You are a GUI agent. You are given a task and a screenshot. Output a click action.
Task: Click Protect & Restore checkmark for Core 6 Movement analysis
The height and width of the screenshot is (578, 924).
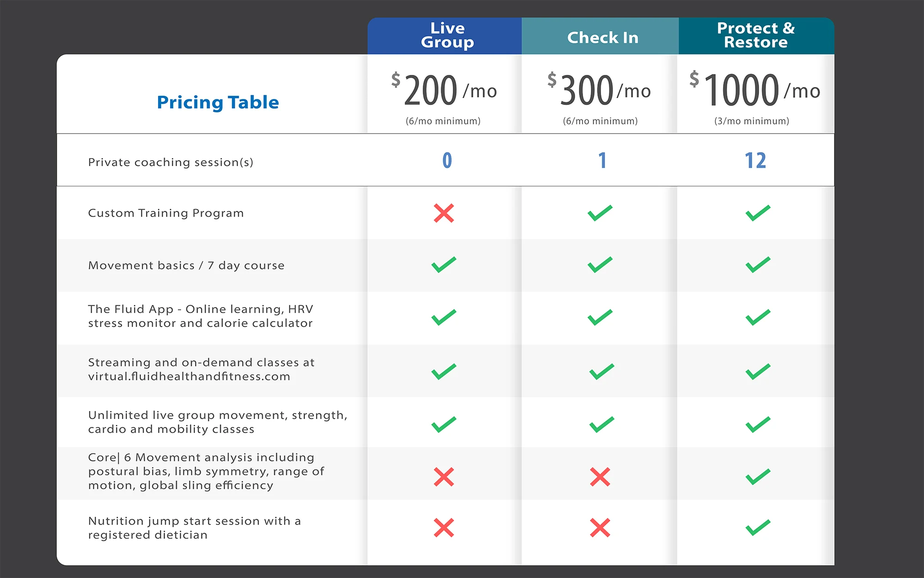(758, 477)
